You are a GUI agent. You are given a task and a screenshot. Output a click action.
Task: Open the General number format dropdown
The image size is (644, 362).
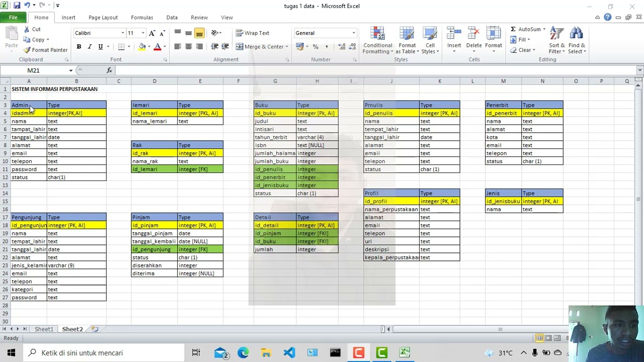coord(353,33)
